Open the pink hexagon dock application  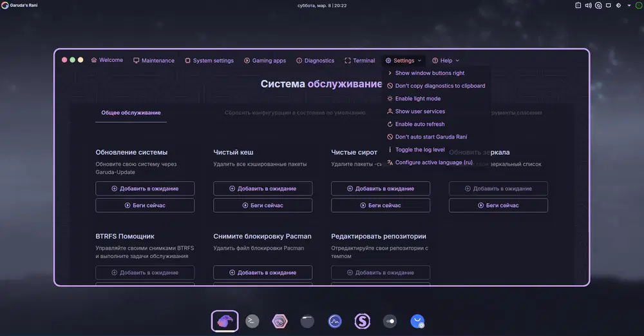pos(279,321)
